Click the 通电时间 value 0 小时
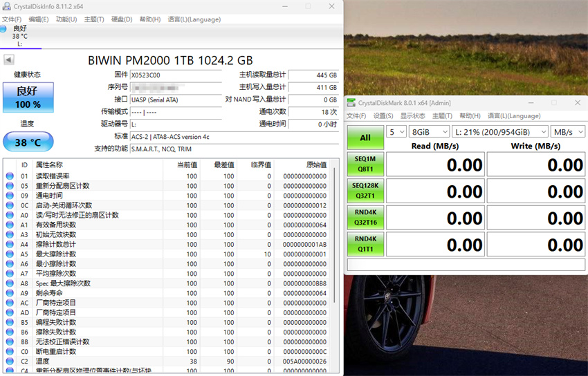The height and width of the screenshot is (376, 588). tap(313, 124)
